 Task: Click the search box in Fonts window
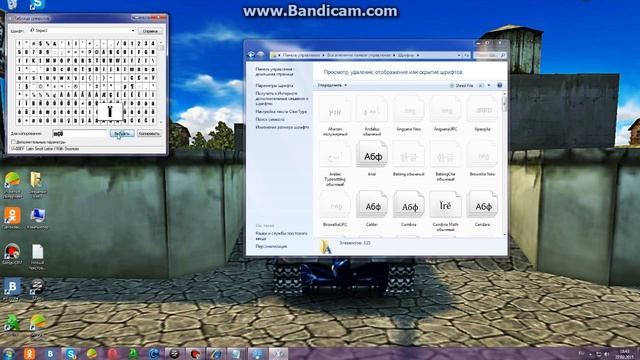(490, 55)
